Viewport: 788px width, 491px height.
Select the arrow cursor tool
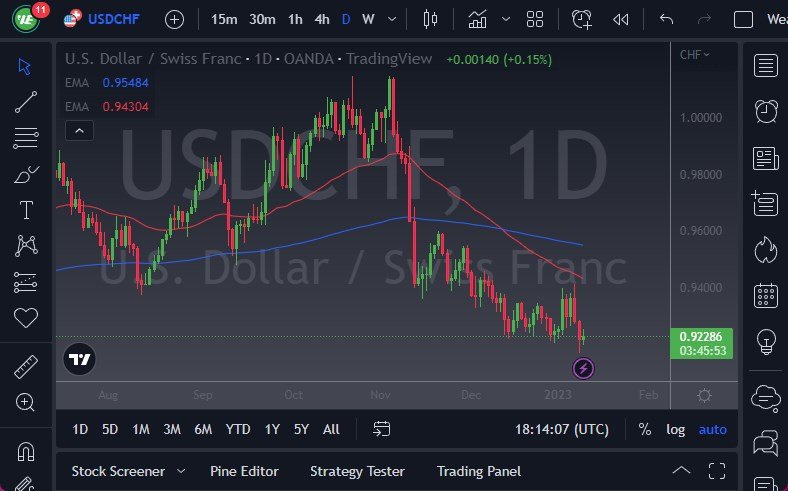(24, 66)
